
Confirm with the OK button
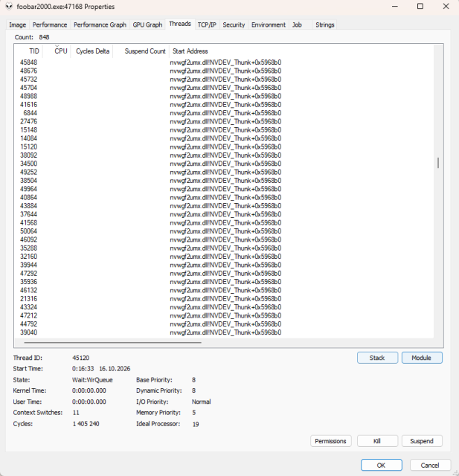(382, 465)
